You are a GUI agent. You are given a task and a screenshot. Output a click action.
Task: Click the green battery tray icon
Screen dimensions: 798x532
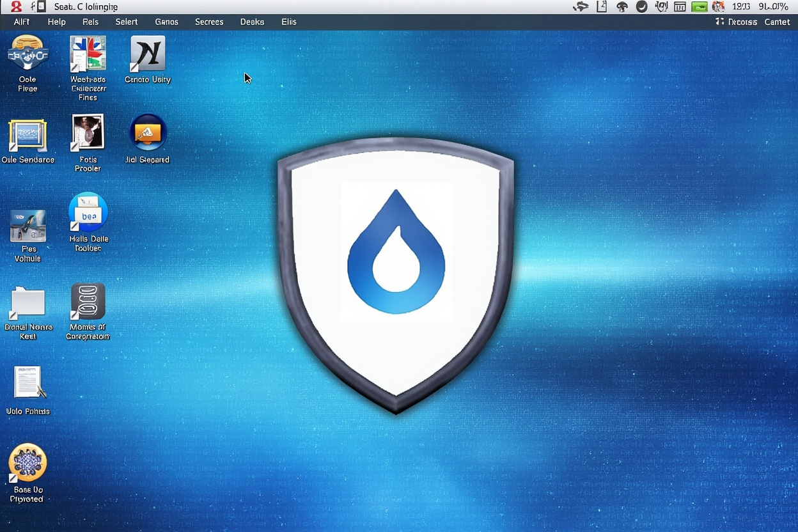[699, 7]
